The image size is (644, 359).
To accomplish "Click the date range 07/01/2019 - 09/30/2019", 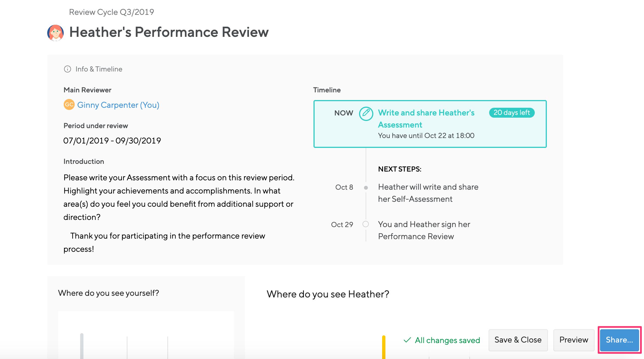I will point(112,141).
